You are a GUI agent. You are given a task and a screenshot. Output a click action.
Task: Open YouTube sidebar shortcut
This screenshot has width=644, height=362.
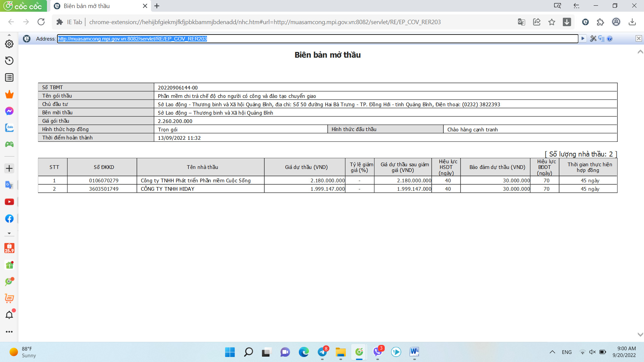(9, 202)
